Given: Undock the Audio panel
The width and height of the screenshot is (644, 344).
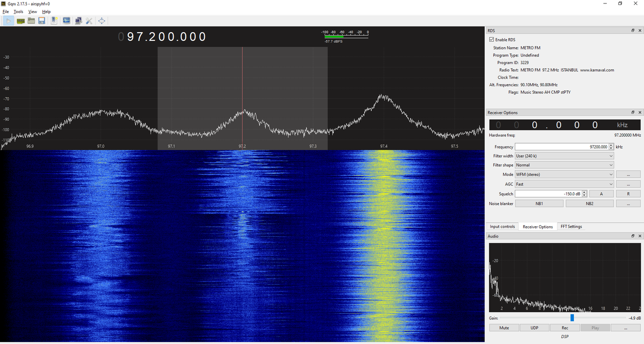Looking at the screenshot, I should click(633, 236).
